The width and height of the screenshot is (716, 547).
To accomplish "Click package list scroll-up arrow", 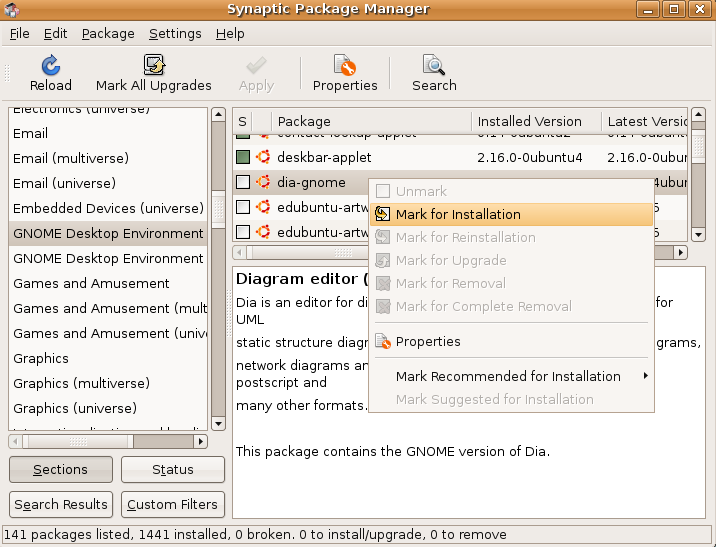I will click(698, 114).
